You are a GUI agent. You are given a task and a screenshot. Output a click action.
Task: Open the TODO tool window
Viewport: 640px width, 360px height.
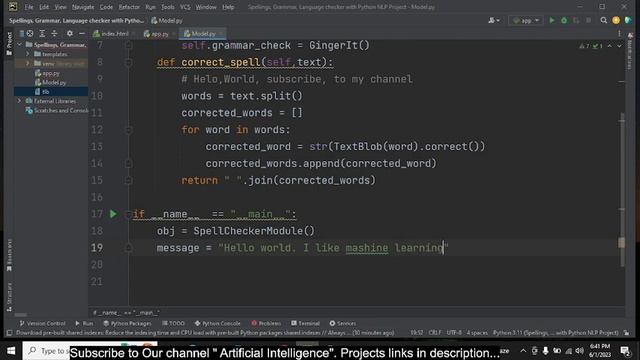point(173,323)
